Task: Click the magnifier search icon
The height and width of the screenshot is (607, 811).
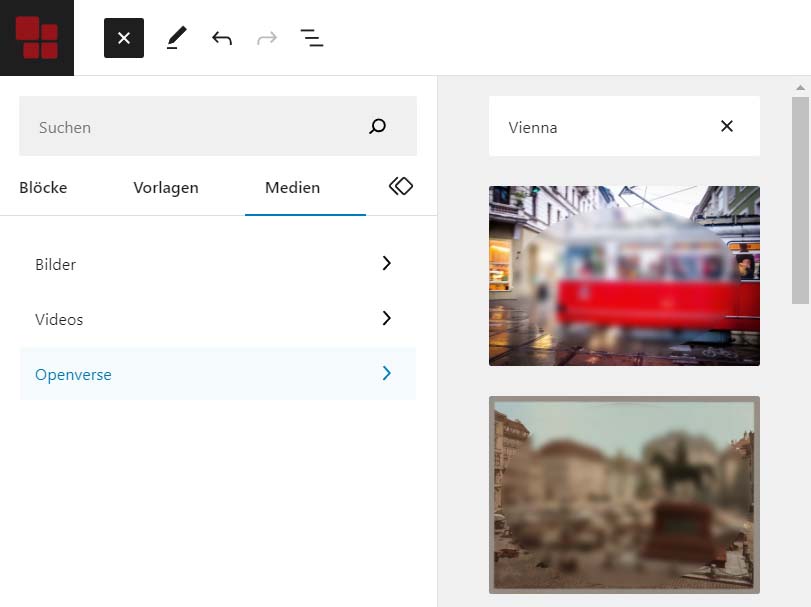Action: click(378, 126)
